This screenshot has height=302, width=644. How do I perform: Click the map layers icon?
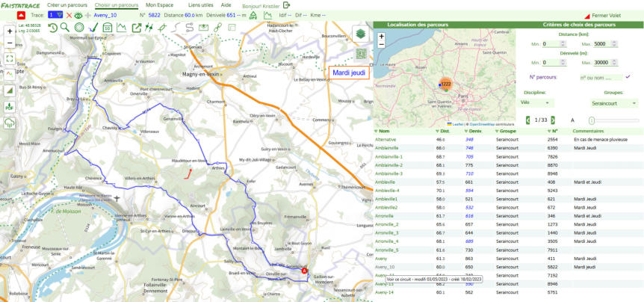coord(361,34)
